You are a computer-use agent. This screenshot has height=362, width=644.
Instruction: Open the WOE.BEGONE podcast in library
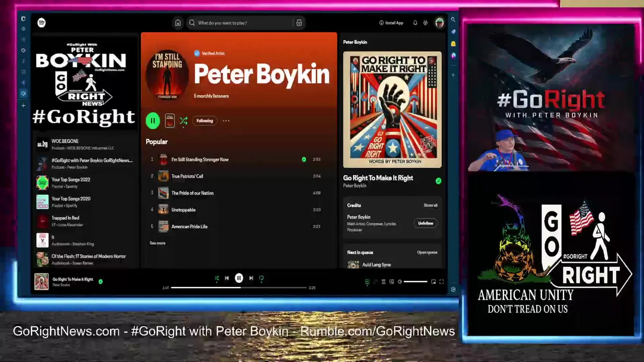tap(86, 144)
